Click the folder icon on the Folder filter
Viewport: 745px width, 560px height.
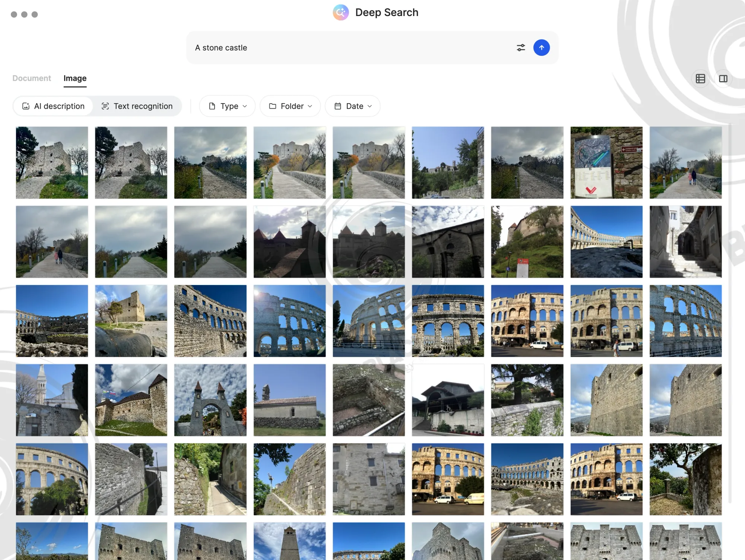coord(273,106)
